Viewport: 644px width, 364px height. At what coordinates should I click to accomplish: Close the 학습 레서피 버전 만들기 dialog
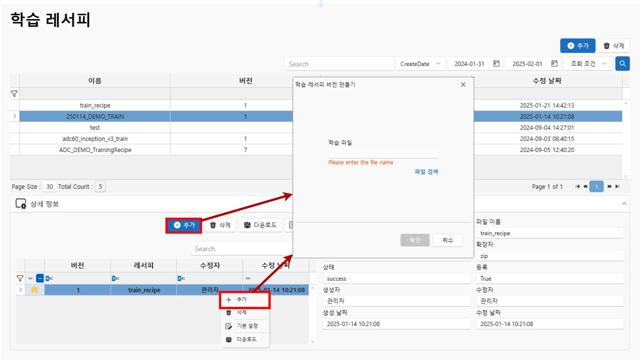click(x=463, y=85)
